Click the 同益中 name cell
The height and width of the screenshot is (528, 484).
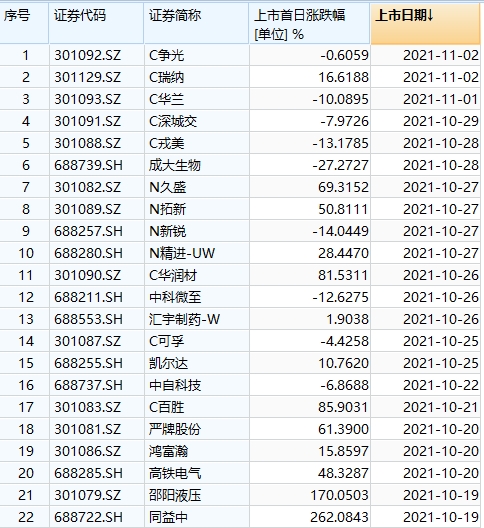tap(196, 517)
